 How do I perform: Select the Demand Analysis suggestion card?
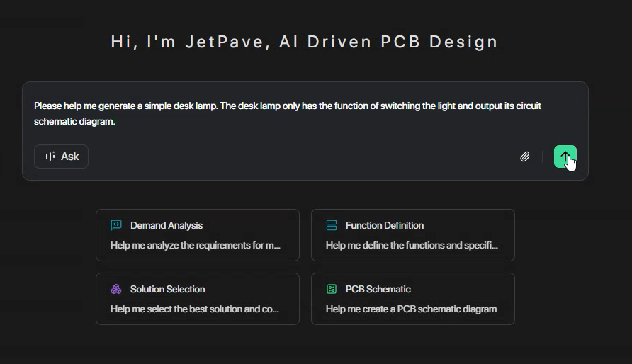pos(197,235)
